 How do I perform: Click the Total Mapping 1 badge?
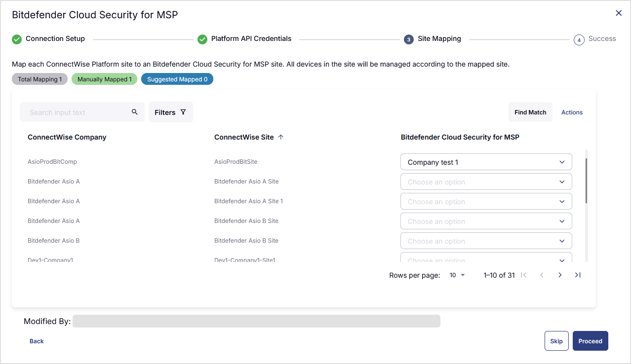tap(40, 79)
